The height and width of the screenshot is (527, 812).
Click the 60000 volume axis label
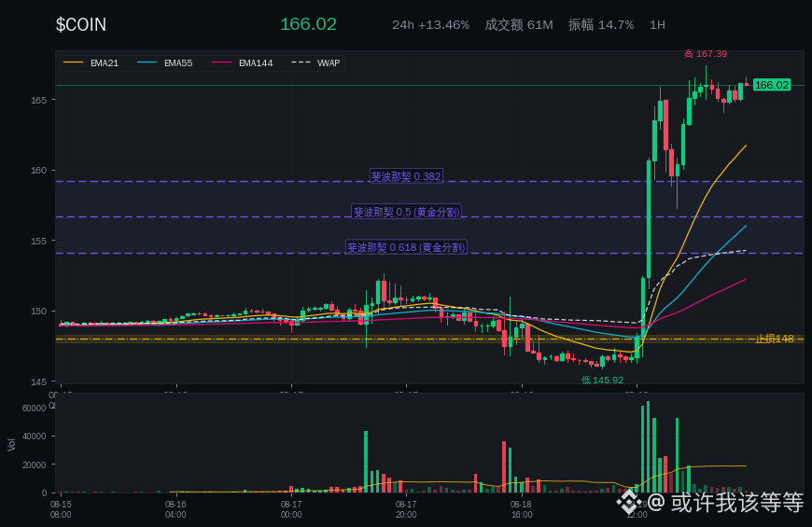pyautogui.click(x=34, y=408)
